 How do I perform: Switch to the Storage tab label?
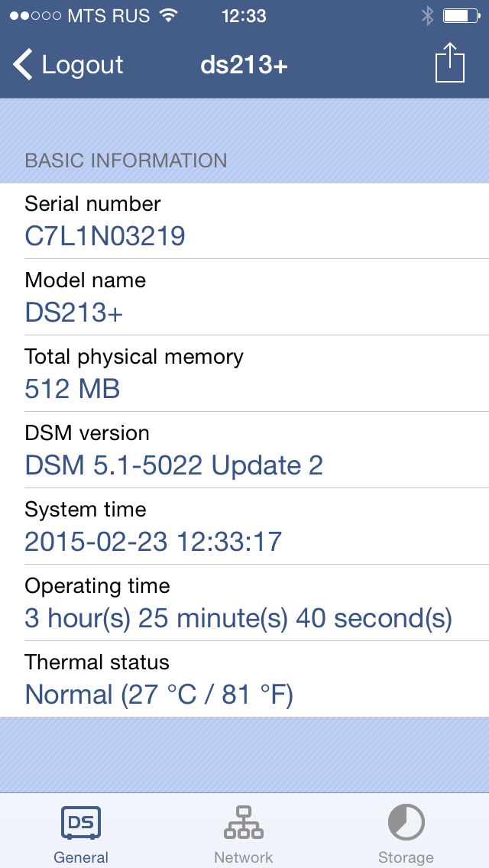click(x=406, y=857)
